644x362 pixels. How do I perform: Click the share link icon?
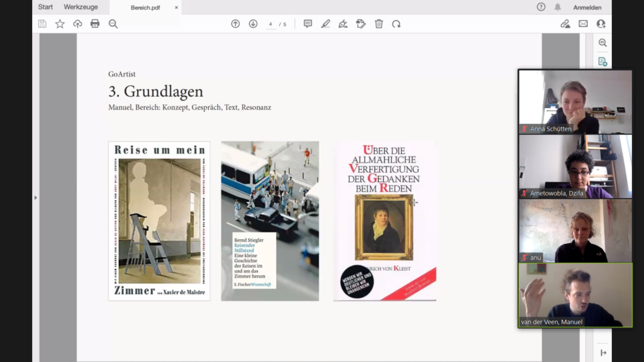(x=565, y=24)
